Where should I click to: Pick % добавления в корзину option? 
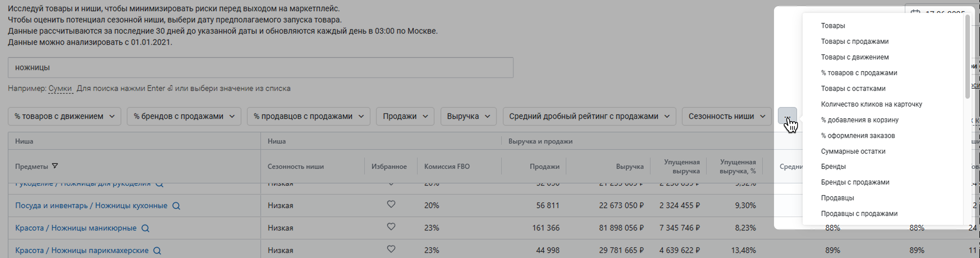coord(859,120)
